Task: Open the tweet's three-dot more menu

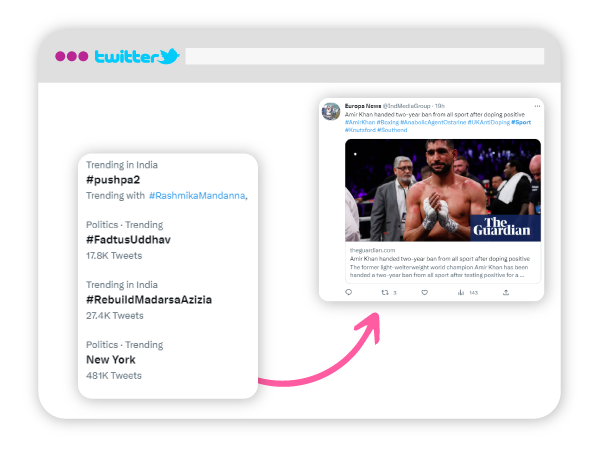Action: (537, 106)
